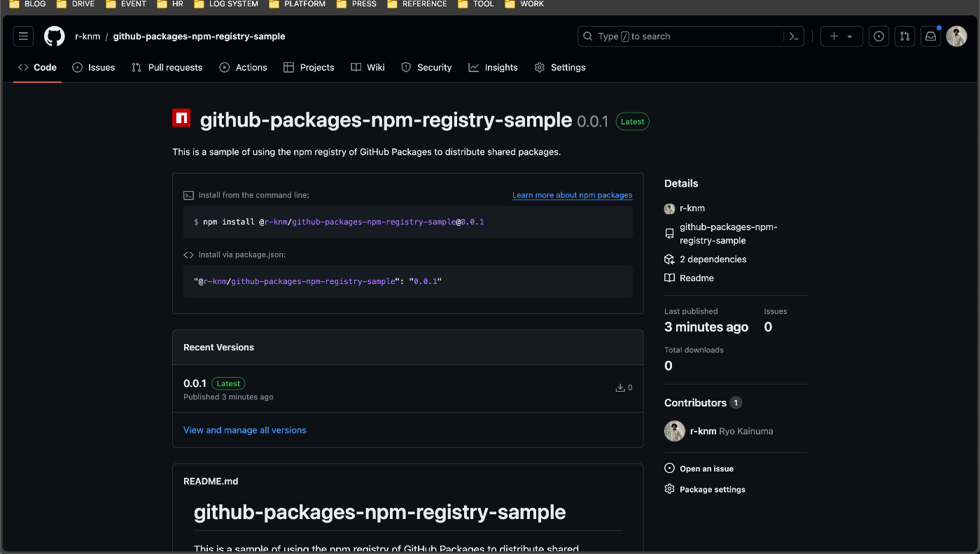Open pull requests icon in top header

905,36
